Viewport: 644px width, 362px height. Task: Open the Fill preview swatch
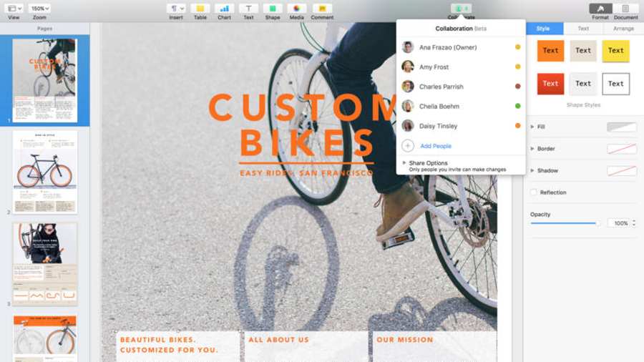pyautogui.click(x=622, y=127)
